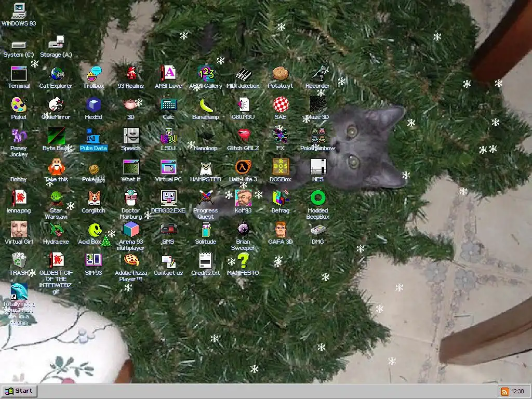Open the Terminal desktop icon
The width and height of the screenshot is (532, 399).
(x=19, y=74)
